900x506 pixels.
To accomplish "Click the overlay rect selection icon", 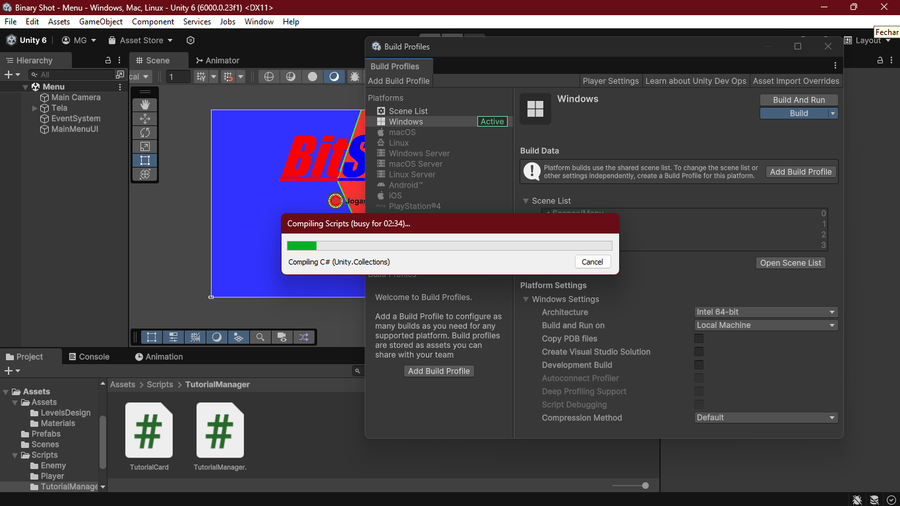I will (x=152, y=337).
